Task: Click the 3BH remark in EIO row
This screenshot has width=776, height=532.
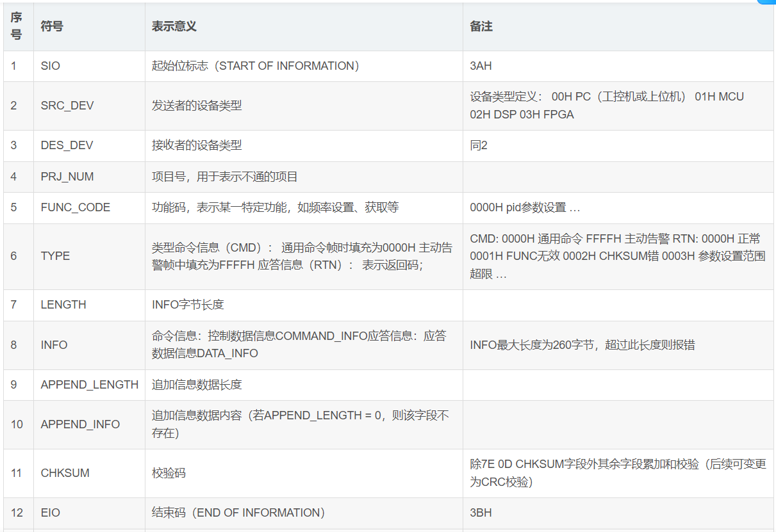Action: coord(481,512)
